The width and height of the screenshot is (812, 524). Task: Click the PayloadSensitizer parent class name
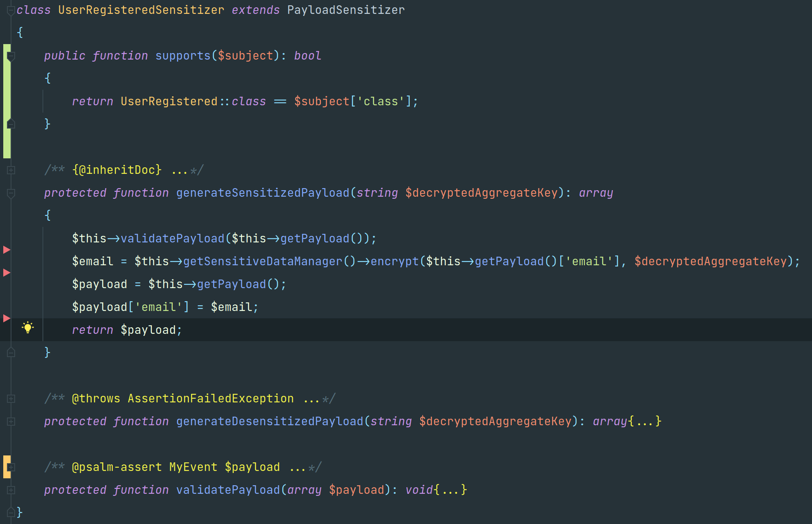[x=346, y=10]
